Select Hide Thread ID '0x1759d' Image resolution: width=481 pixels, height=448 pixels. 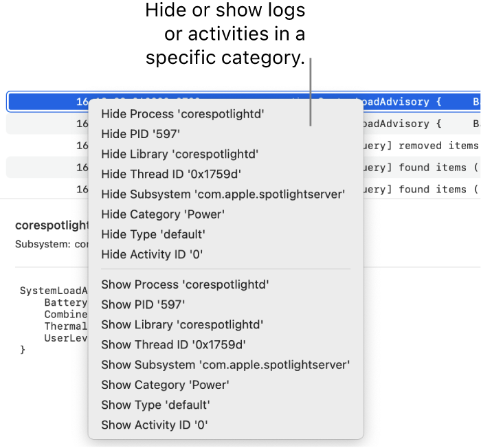[225, 175]
